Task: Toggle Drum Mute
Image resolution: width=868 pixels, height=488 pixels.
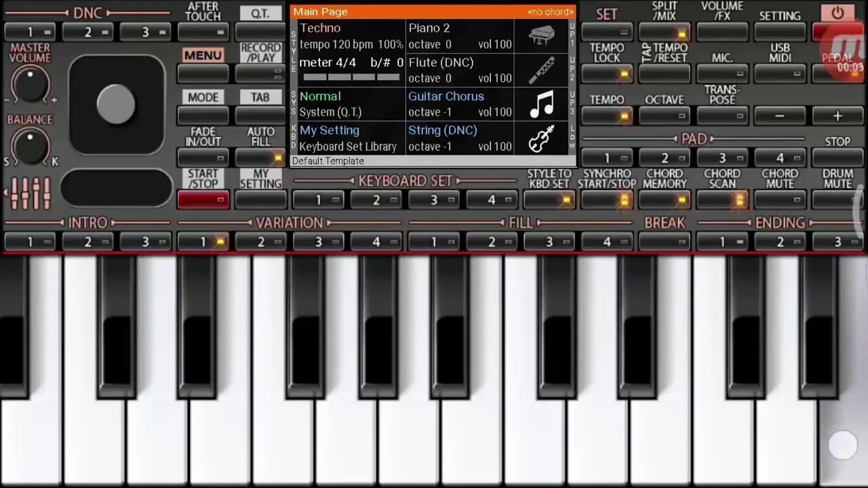Action: [837, 200]
